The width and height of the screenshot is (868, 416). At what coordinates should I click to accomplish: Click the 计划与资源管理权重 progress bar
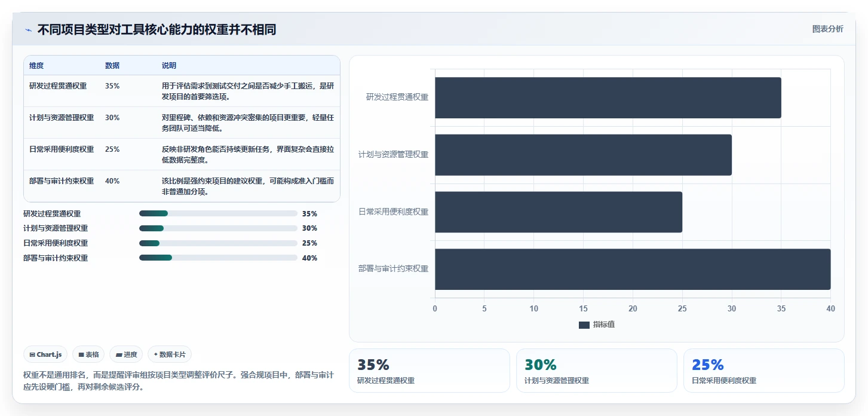(218, 228)
